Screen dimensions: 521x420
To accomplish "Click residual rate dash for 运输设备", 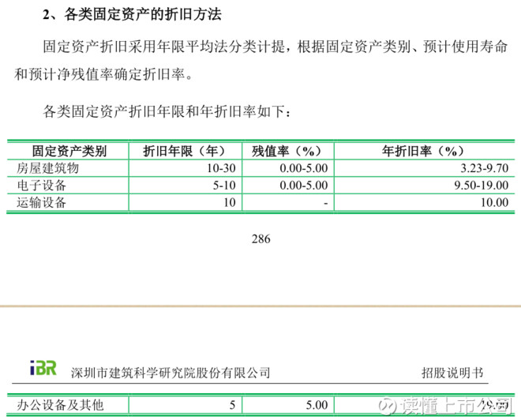I will point(326,203).
